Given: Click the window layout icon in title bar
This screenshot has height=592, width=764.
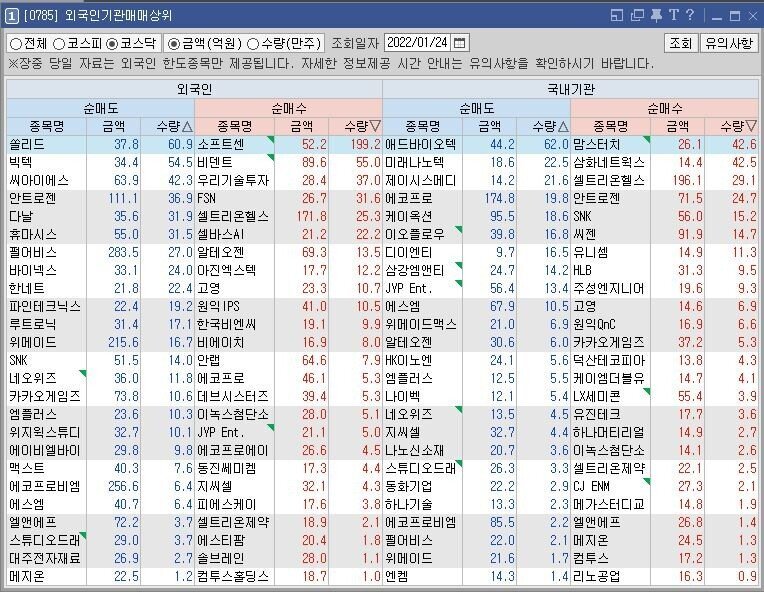Looking at the screenshot, I should tap(617, 16).
